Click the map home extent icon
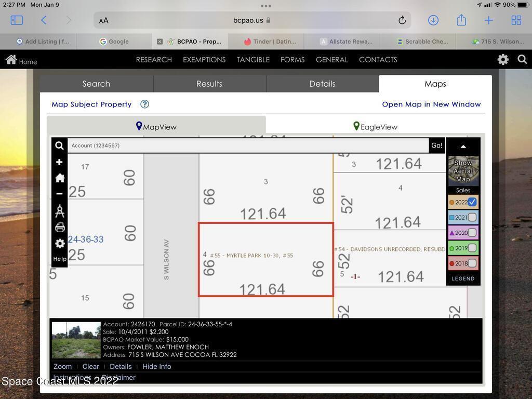The width and height of the screenshot is (532, 399). [x=59, y=178]
